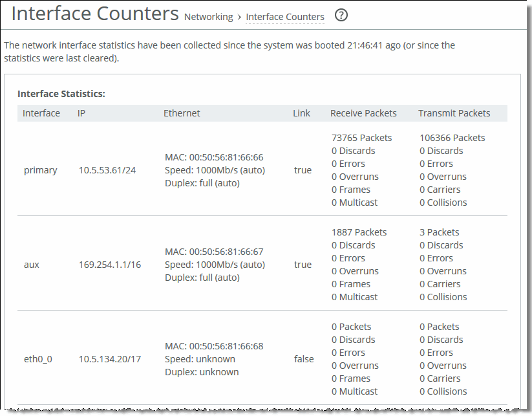Click the Networking breadcrumb link
This screenshot has width=532, height=416.
pos(208,17)
